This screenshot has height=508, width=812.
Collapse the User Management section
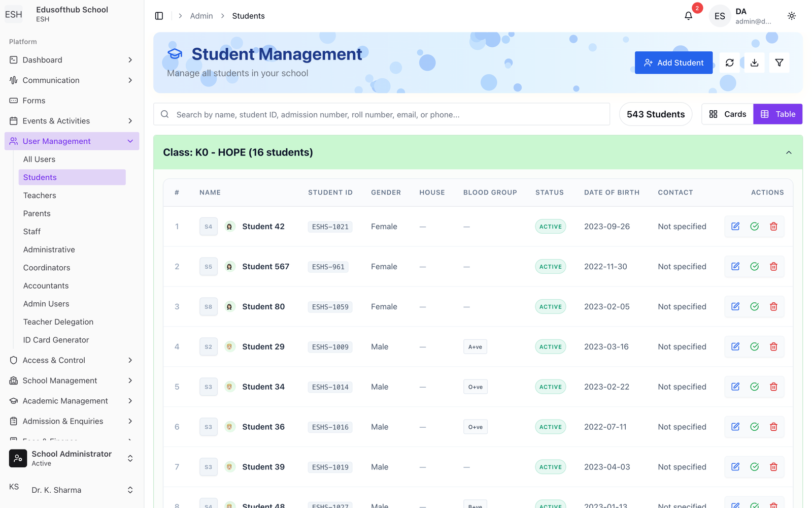click(71, 141)
